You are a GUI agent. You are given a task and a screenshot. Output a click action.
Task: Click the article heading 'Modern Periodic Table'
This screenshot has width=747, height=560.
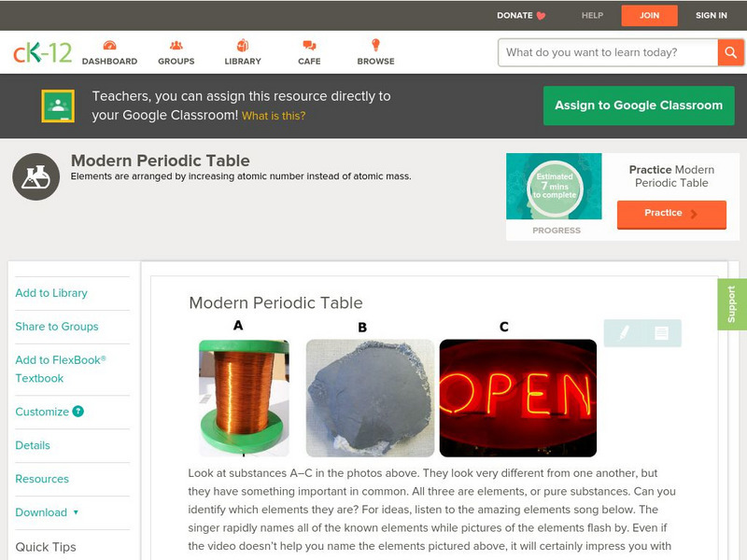[275, 302]
